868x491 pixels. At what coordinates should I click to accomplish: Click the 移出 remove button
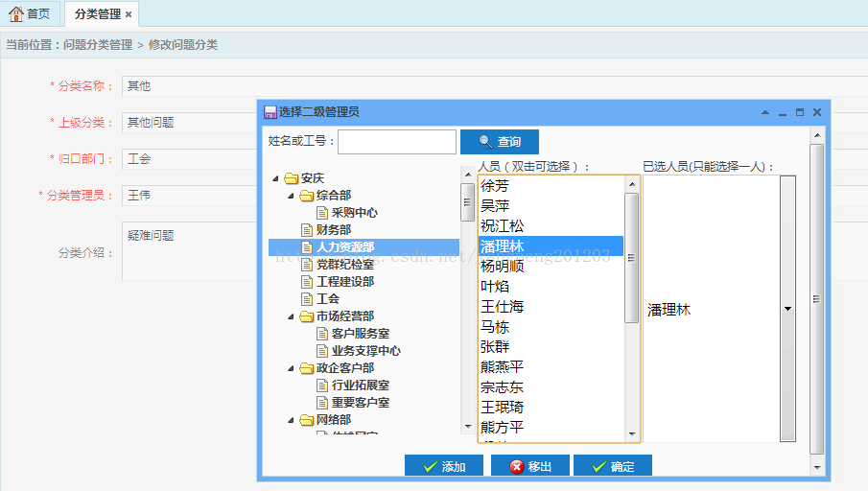529,466
